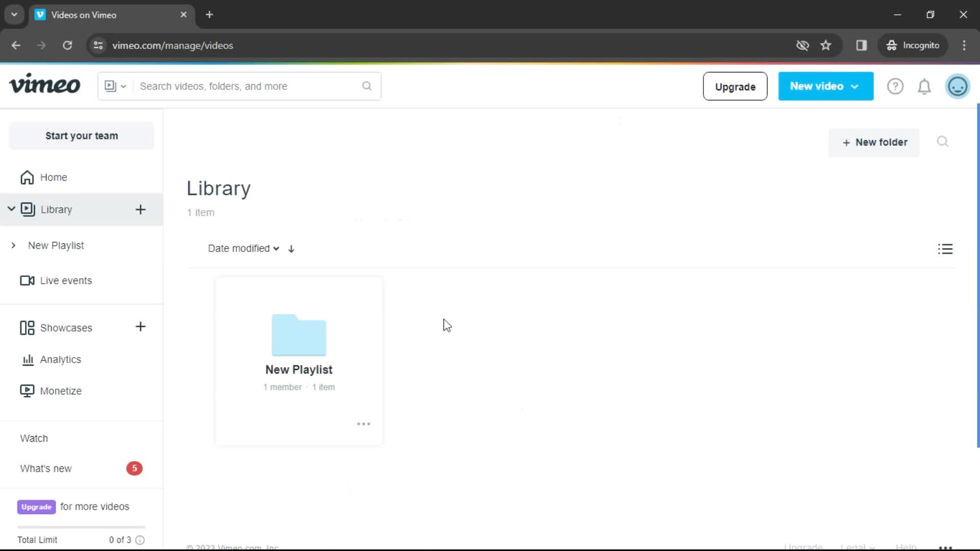980x551 pixels.
Task: Click the New folder button
Action: tap(874, 142)
